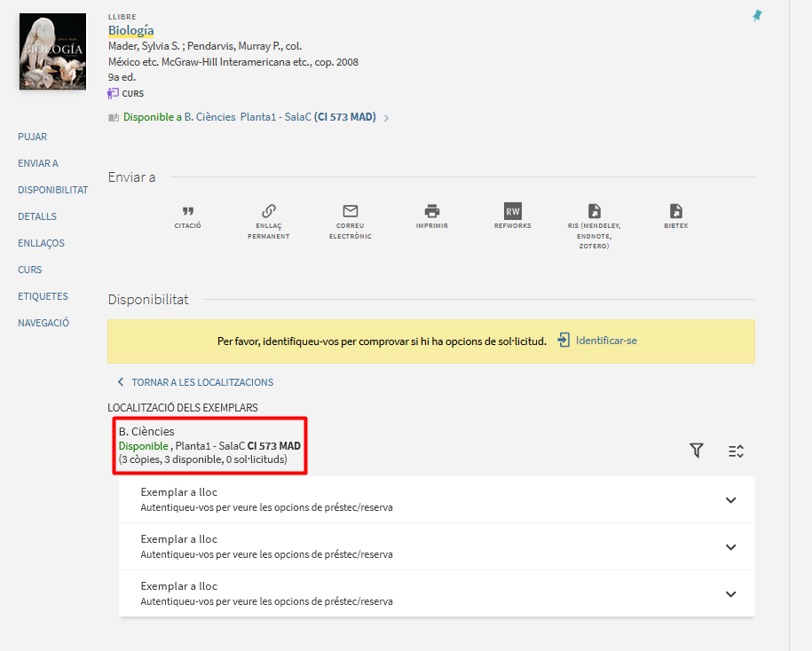
Task: Export the BibTeX file icon
Action: (675, 211)
